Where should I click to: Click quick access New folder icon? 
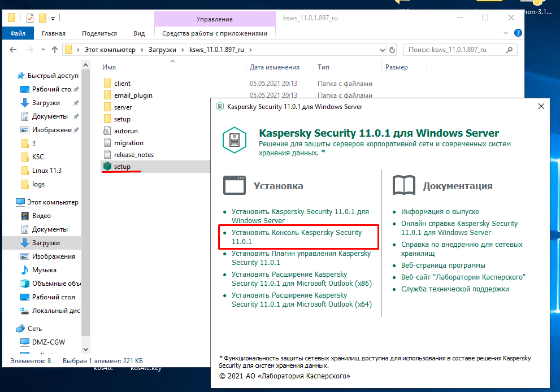[42, 18]
